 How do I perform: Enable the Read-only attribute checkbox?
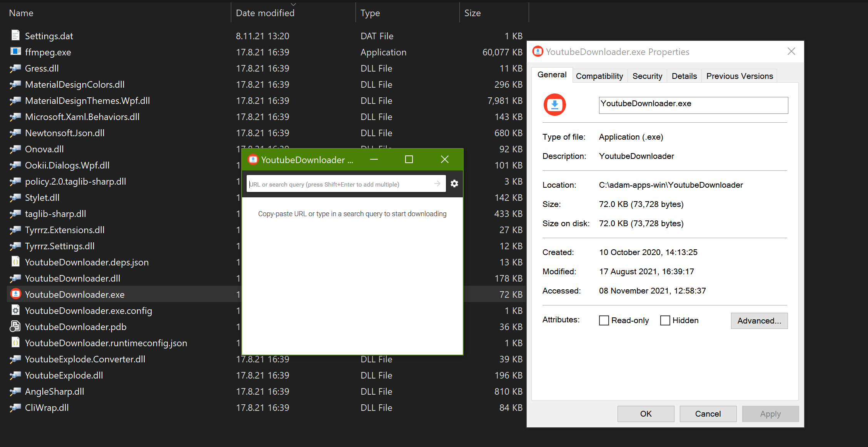coord(603,320)
